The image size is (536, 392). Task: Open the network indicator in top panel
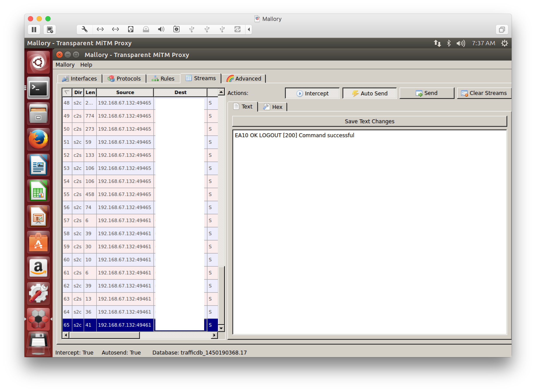click(437, 43)
